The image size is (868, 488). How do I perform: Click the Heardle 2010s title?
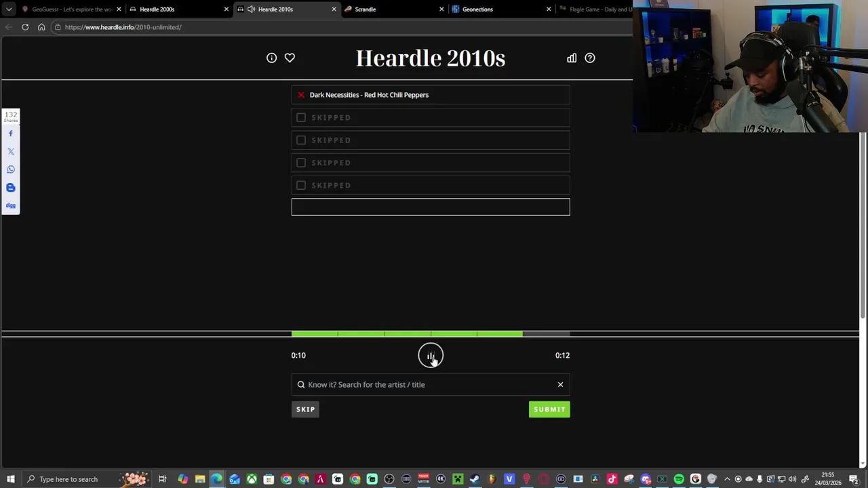[x=431, y=58]
